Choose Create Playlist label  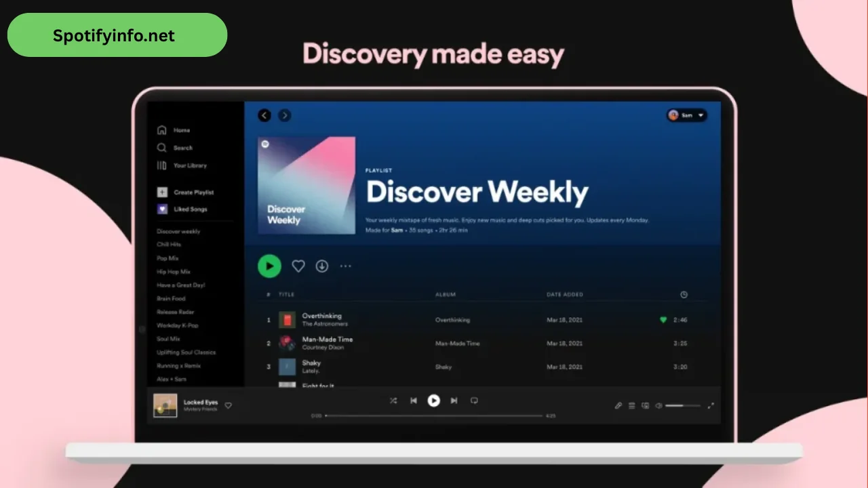194,192
